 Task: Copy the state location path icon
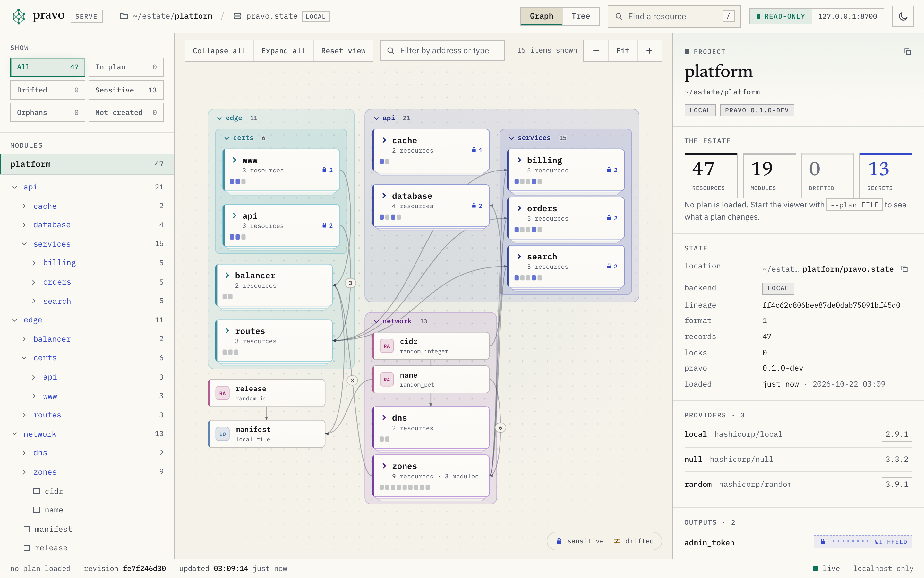coord(904,269)
